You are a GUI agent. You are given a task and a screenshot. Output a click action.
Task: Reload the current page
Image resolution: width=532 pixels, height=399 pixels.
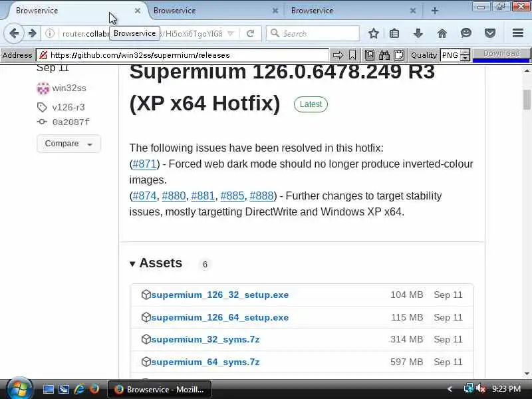tap(251, 33)
